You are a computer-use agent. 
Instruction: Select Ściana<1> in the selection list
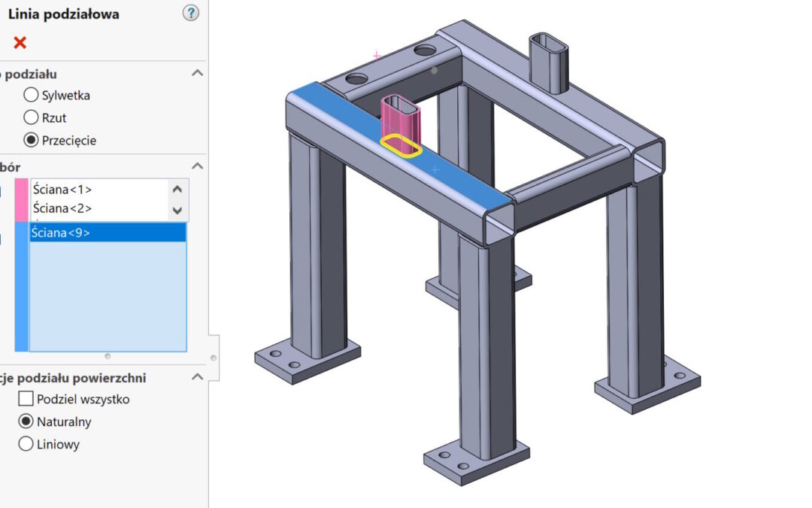(62, 190)
